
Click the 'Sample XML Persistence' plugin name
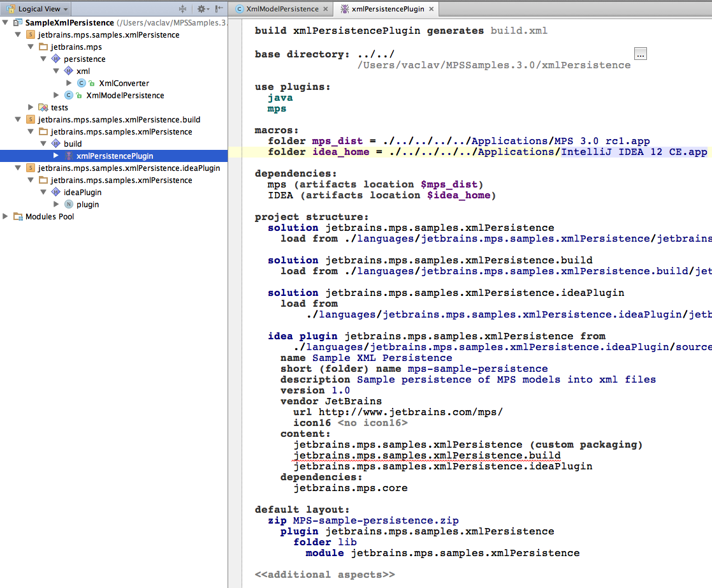click(382, 358)
